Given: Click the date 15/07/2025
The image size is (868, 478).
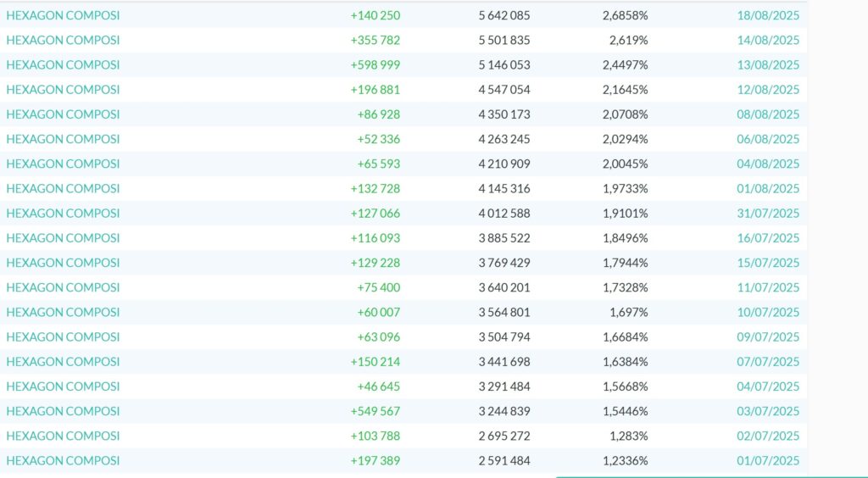Looking at the screenshot, I should click(x=768, y=263).
